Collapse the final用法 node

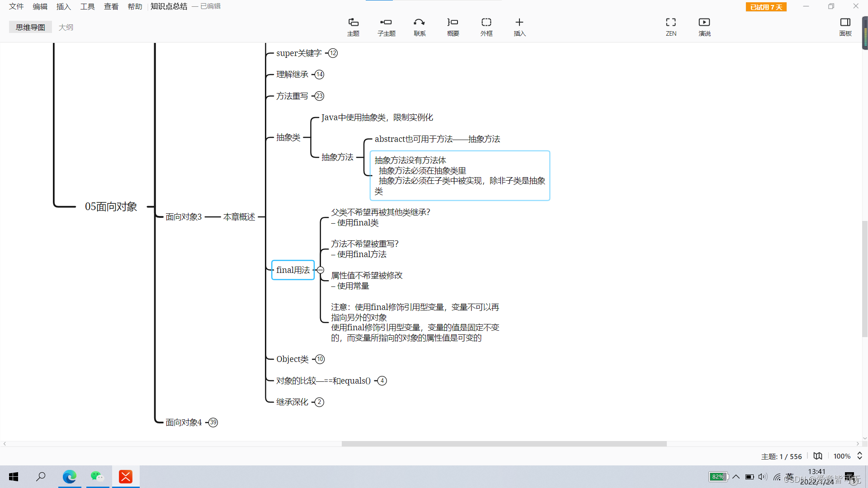pos(321,270)
